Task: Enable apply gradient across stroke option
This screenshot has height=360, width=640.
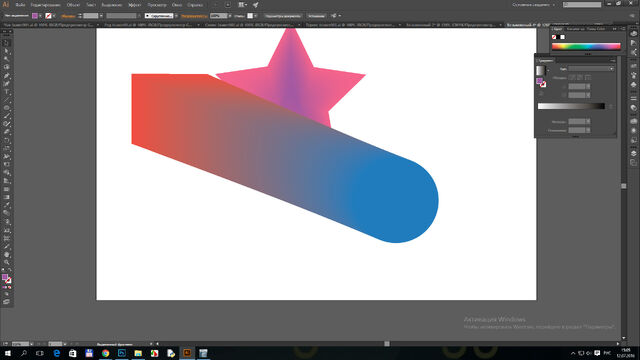Action: click(x=587, y=77)
